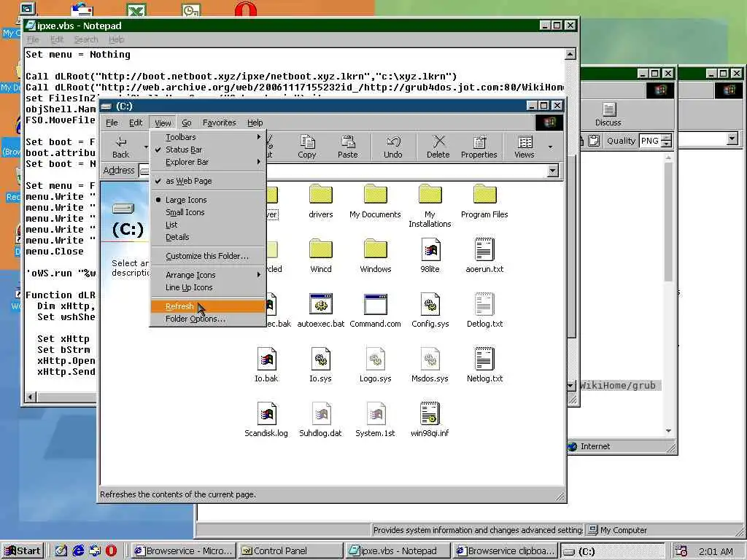This screenshot has width=747, height=560.
Task: Switch to List view
Action: click(208, 225)
